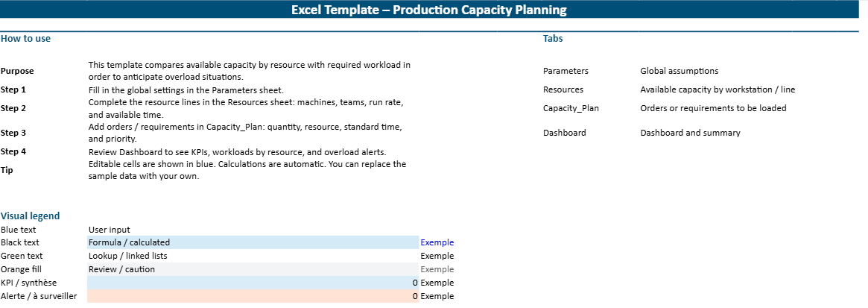Select the 'How to use' section heading
This screenshot has width=868, height=308.
26,38
